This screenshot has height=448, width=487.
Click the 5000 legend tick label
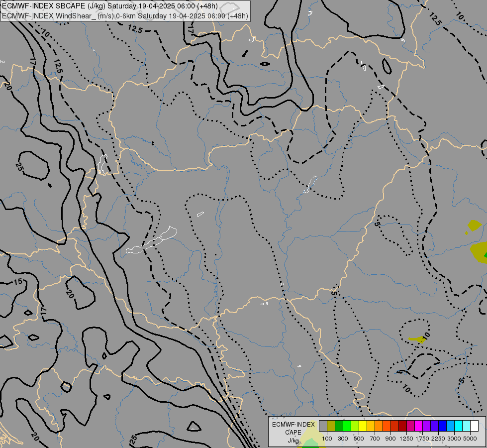tap(470, 439)
